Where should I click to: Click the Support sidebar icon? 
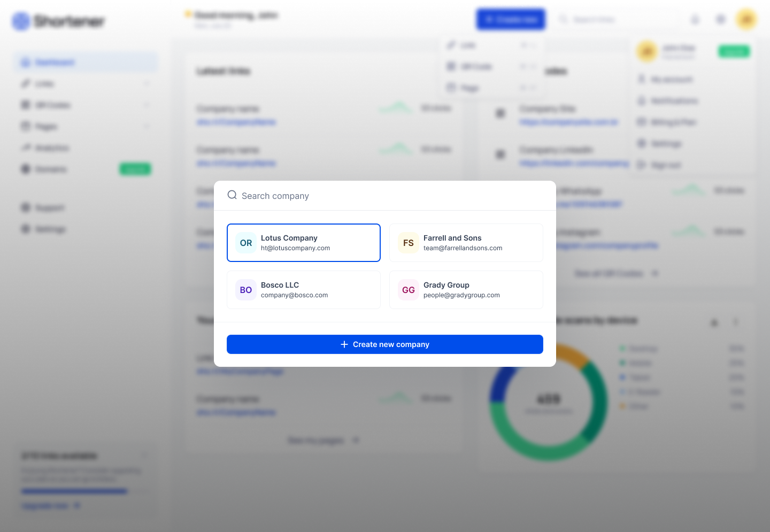coord(26,207)
